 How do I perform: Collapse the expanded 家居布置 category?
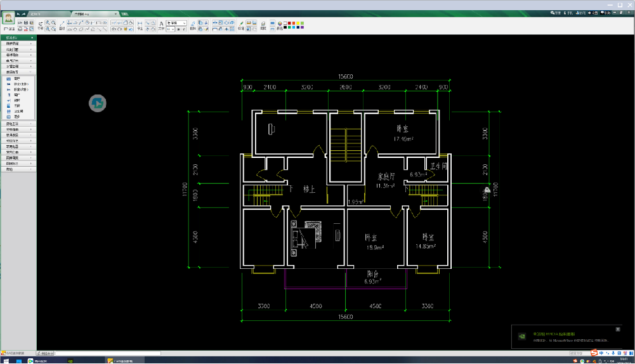18,72
